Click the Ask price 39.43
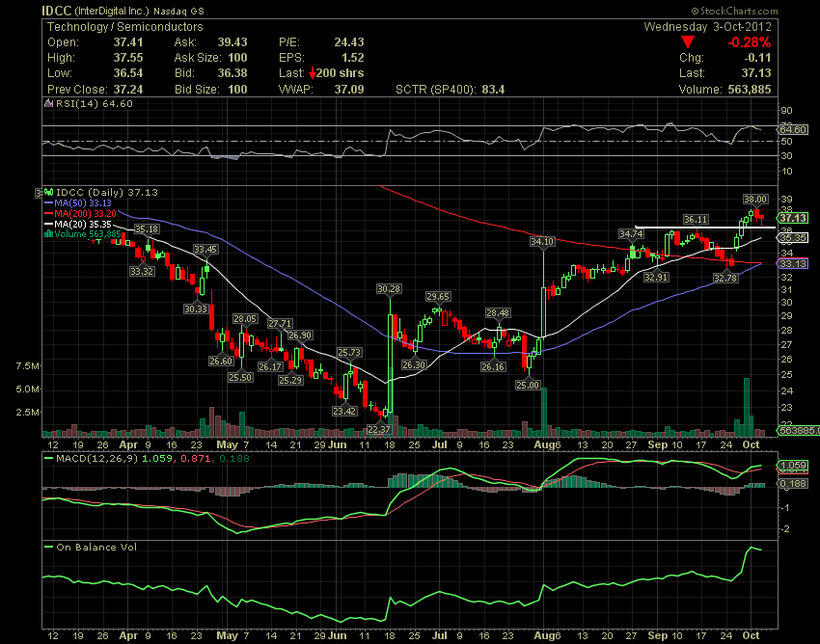820x644 pixels. coord(232,42)
